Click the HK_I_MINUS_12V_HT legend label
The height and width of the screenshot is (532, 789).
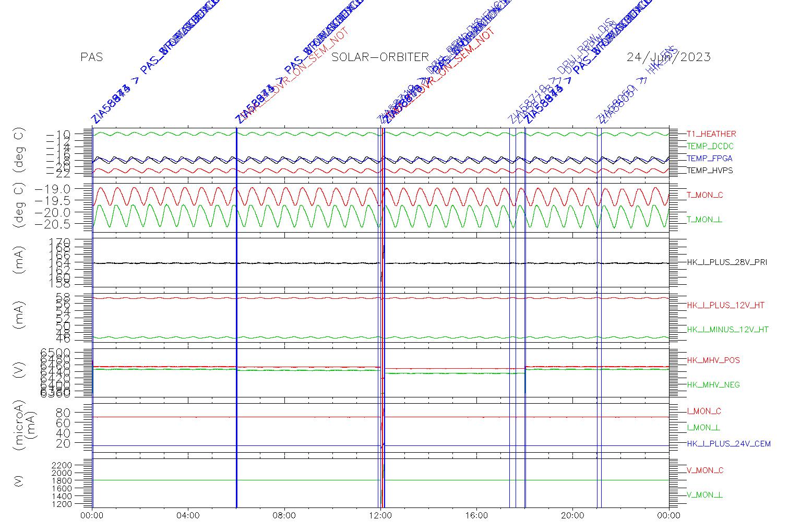coord(728,330)
